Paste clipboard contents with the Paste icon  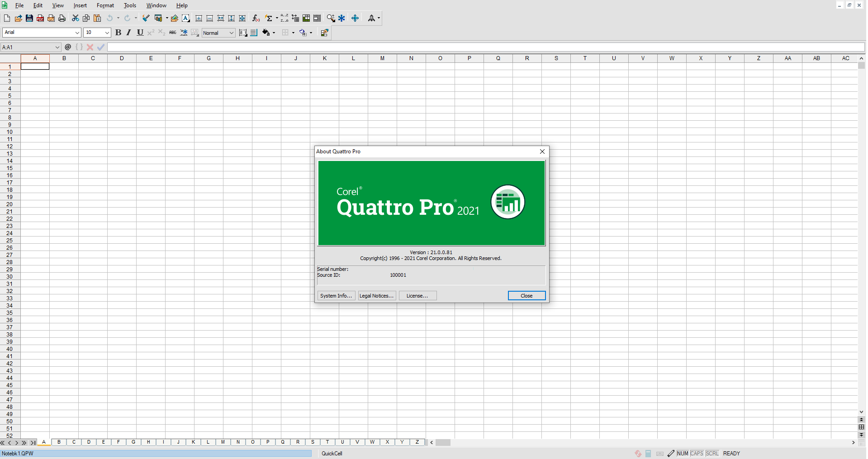[x=97, y=18]
